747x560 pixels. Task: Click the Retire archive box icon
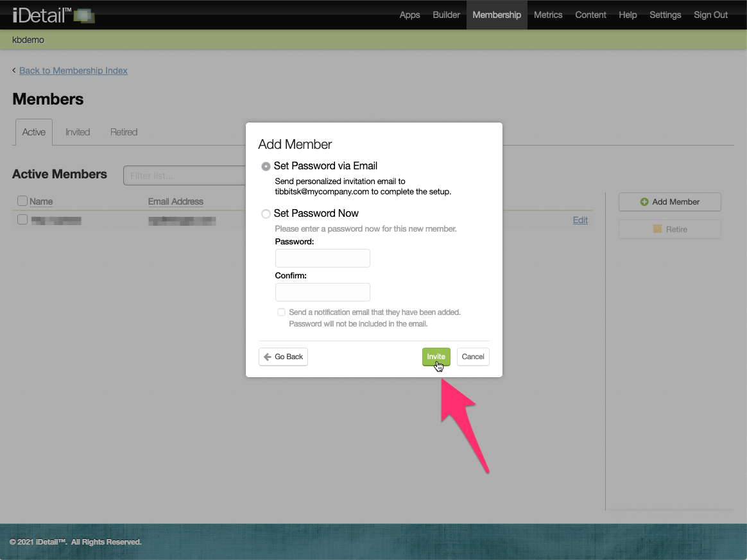657,229
